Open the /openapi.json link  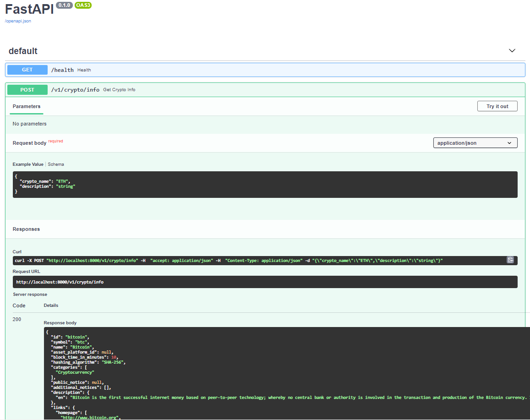[18, 21]
